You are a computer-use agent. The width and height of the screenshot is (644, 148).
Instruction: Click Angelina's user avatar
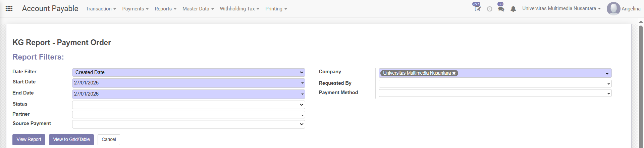[613, 9]
